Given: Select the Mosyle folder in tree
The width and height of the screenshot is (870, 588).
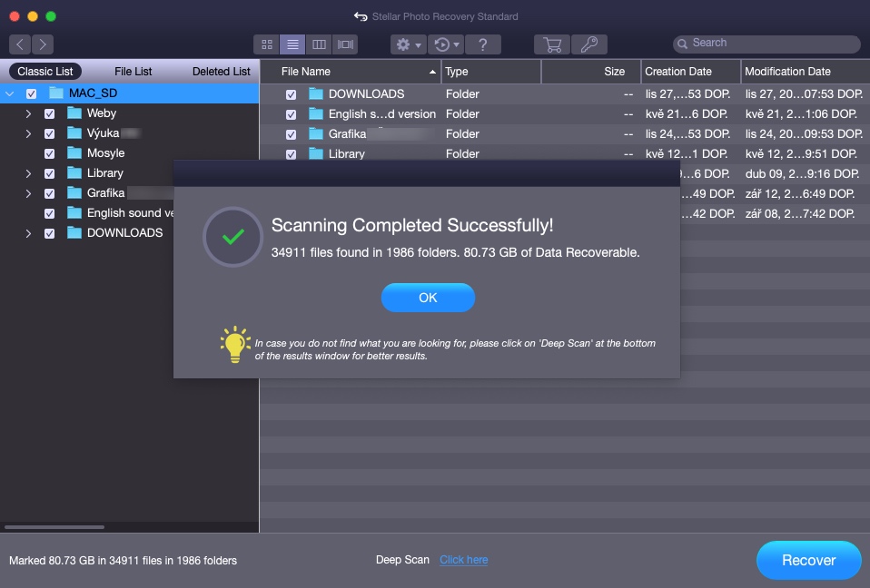Looking at the screenshot, I should coord(105,153).
